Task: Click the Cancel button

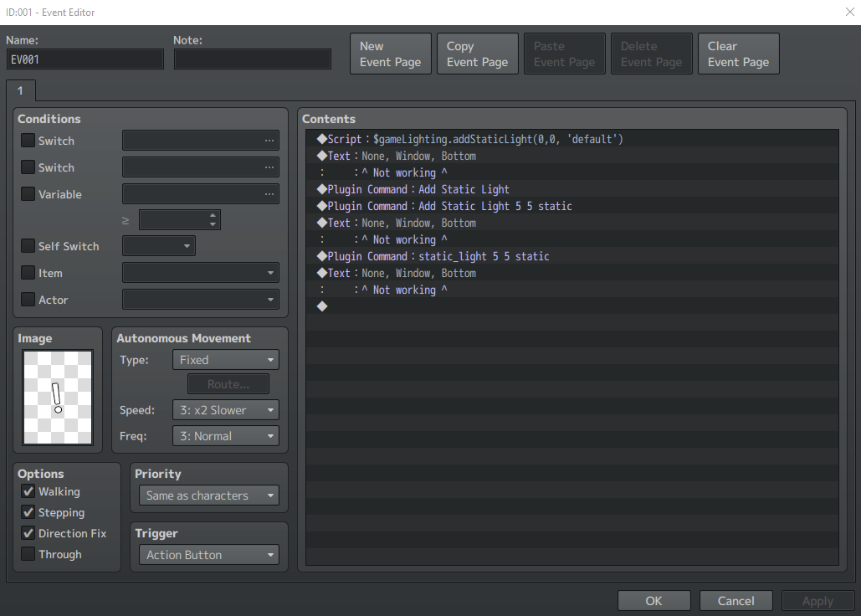Action: 735,601
